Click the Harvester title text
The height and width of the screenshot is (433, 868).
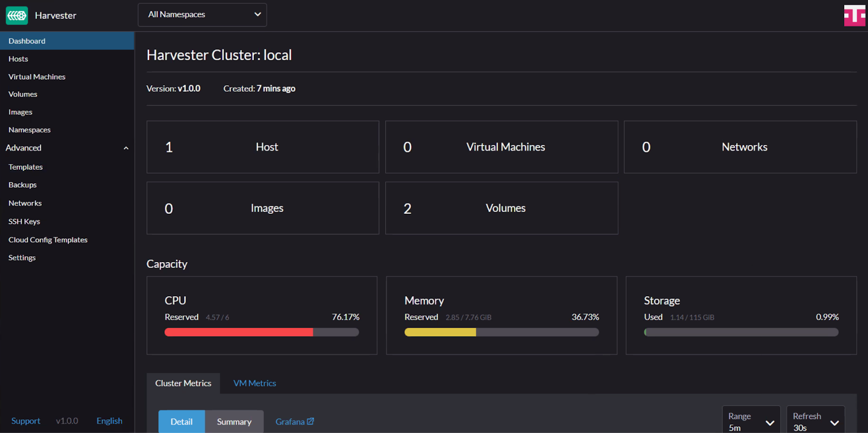click(55, 15)
